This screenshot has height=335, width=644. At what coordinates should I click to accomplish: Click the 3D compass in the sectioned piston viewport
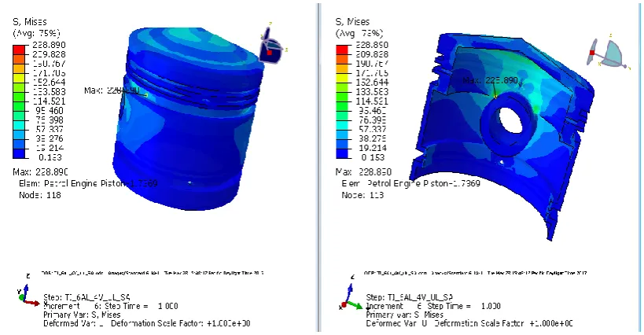coord(609,53)
